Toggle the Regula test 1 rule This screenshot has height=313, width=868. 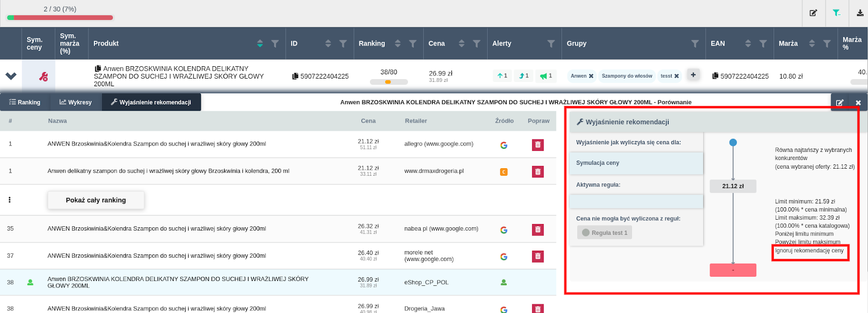pos(605,233)
